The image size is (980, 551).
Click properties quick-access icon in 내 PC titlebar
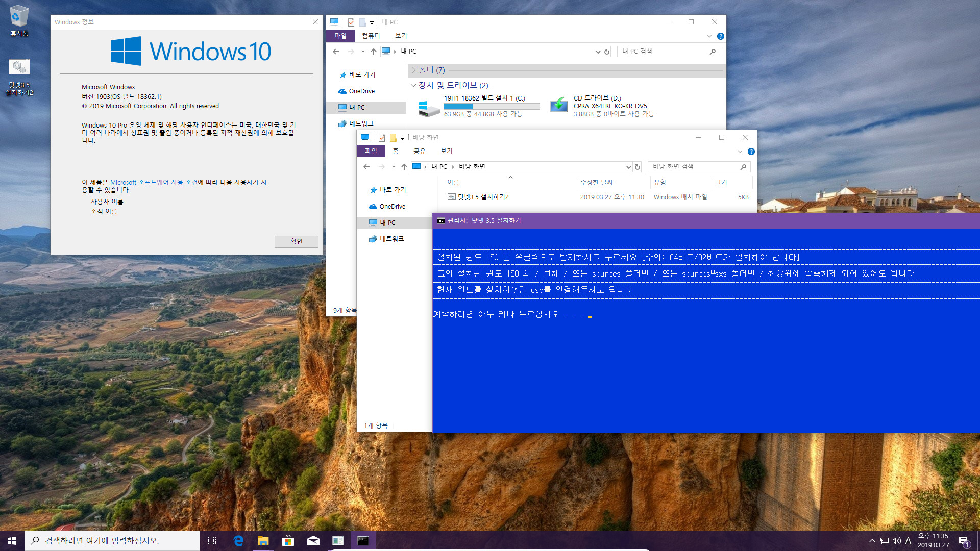pos(351,22)
